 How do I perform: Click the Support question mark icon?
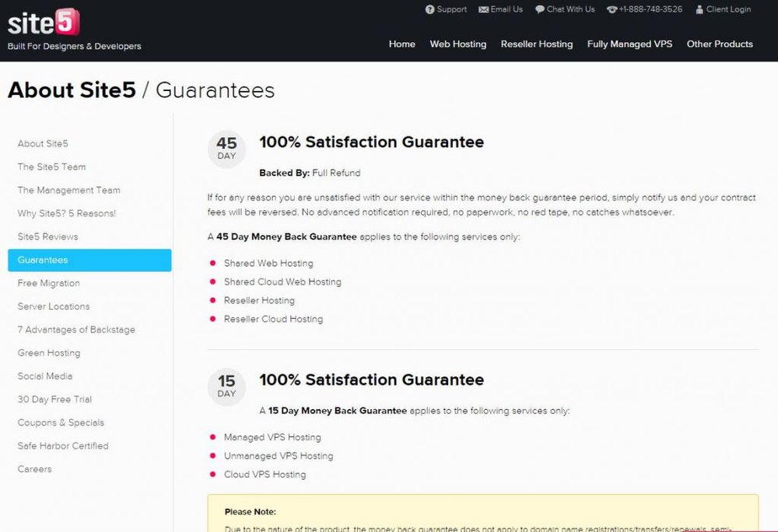[x=429, y=9]
